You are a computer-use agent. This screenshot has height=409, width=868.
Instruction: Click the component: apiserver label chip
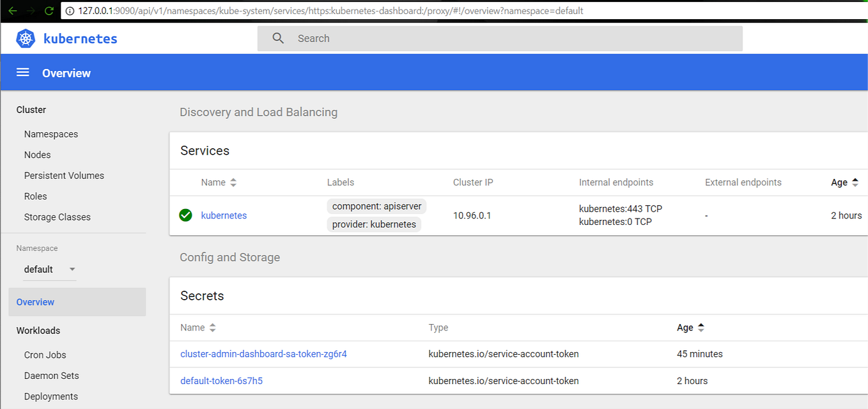(x=376, y=206)
